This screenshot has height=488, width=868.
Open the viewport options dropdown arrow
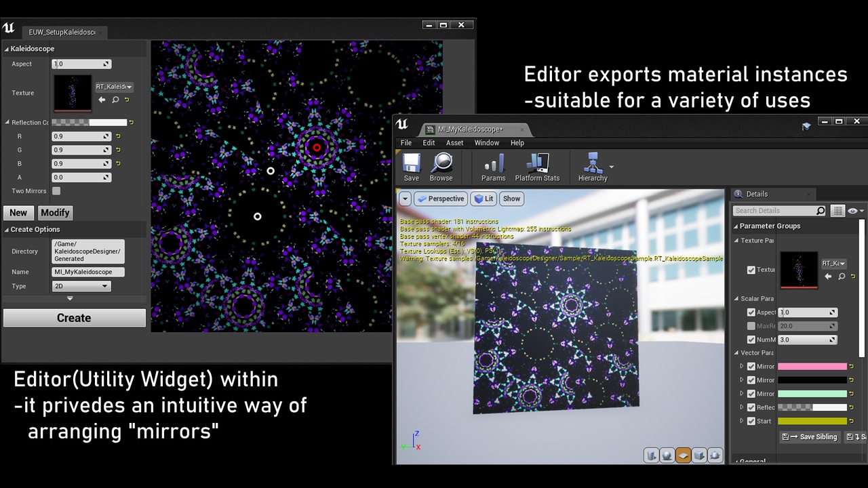pyautogui.click(x=405, y=199)
